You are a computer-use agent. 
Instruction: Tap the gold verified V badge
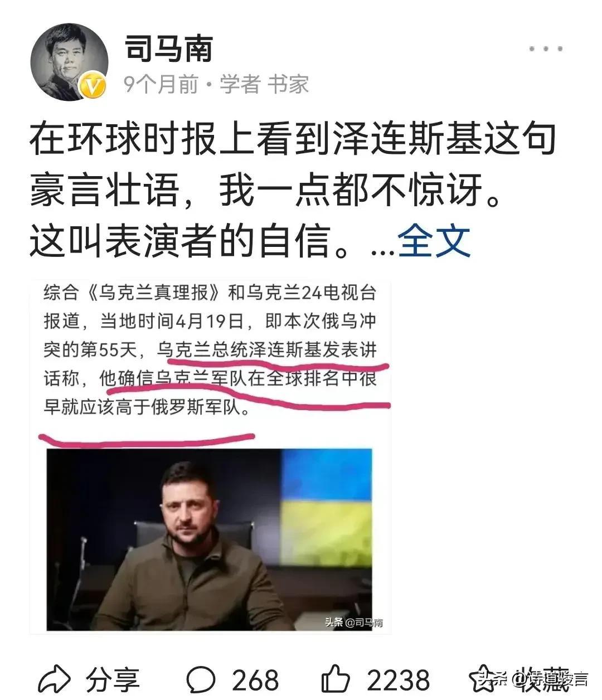[94, 86]
